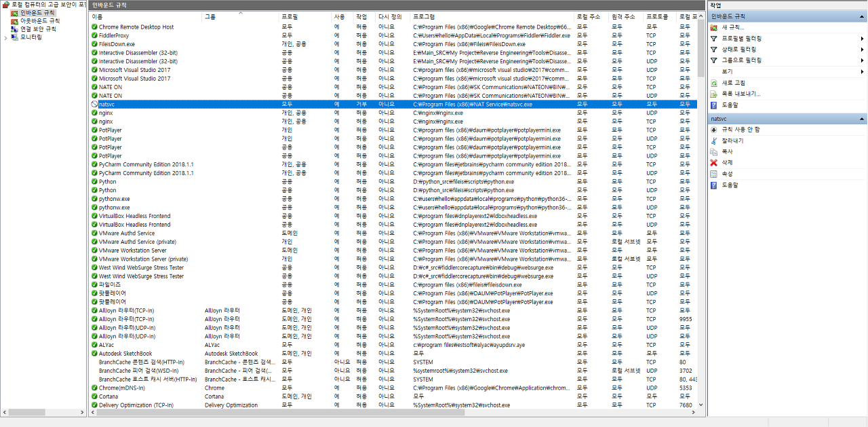Open the 보기 submenu arrow

pos(862,71)
